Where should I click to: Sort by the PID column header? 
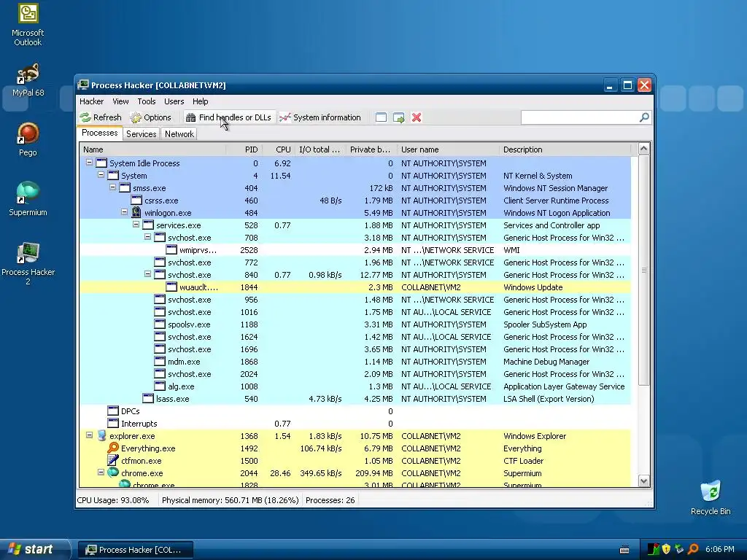(244, 149)
